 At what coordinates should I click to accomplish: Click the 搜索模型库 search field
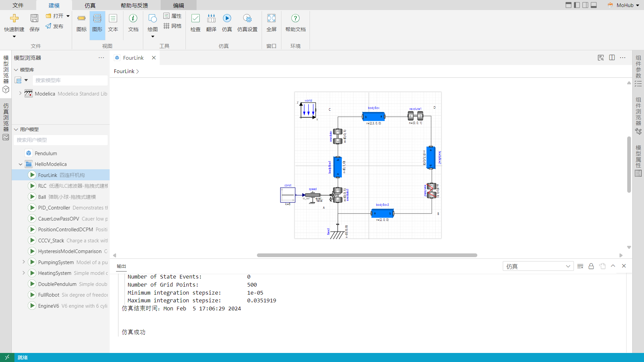pyautogui.click(x=70, y=80)
